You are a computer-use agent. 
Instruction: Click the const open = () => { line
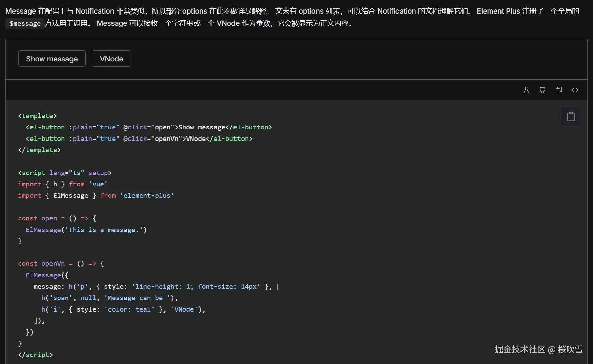point(57,218)
